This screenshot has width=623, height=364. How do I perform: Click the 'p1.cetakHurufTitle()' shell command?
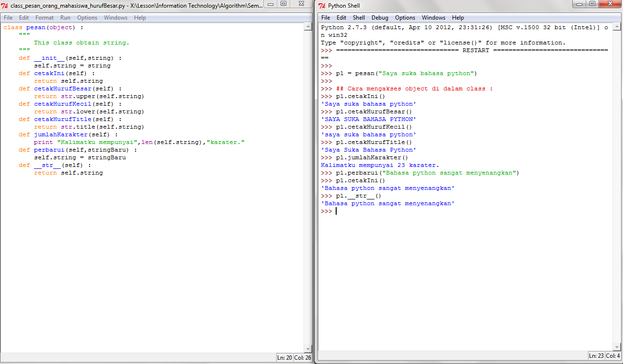point(366,142)
